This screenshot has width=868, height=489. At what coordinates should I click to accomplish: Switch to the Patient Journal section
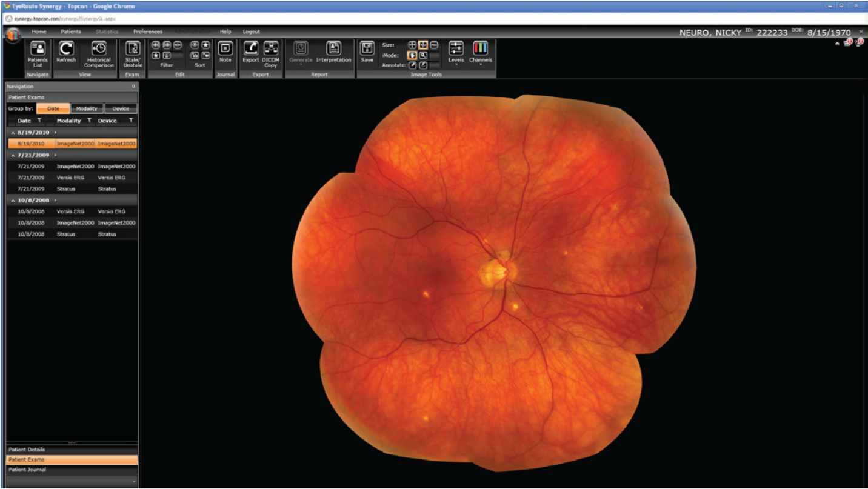point(72,470)
